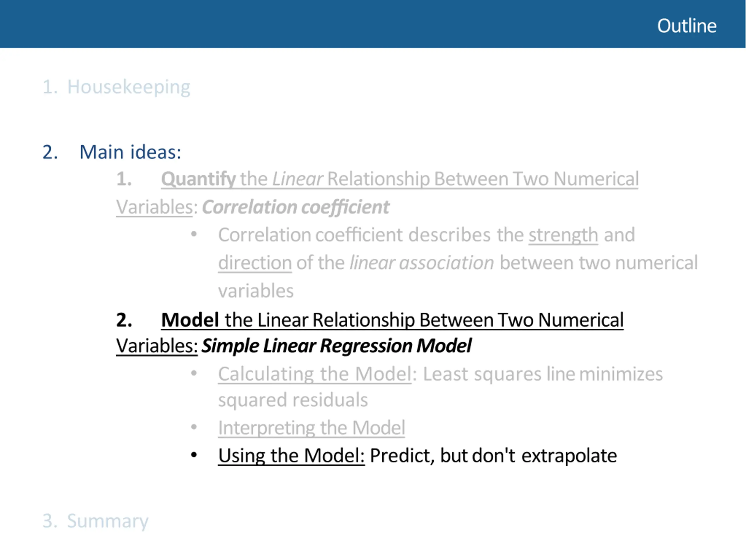Click the underlined word strength

(563, 235)
